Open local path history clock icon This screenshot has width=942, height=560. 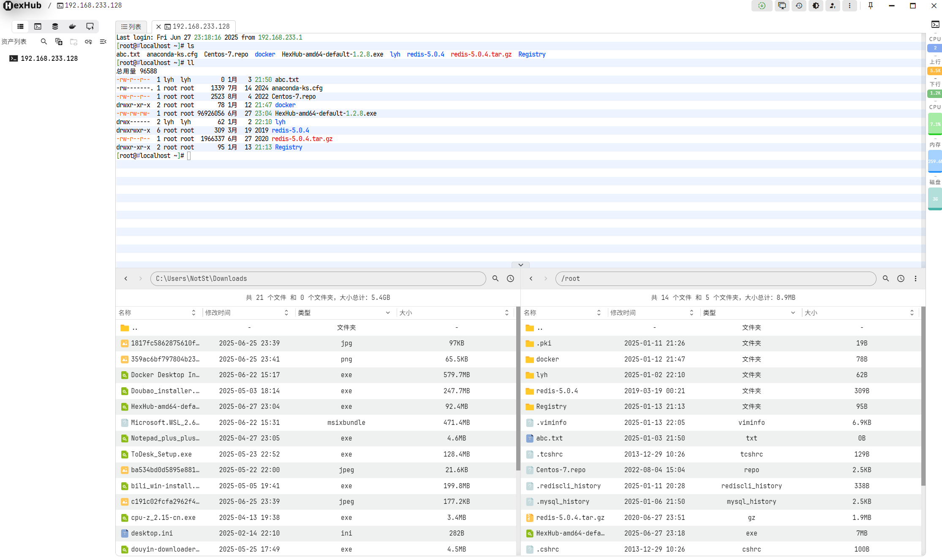pyautogui.click(x=510, y=278)
